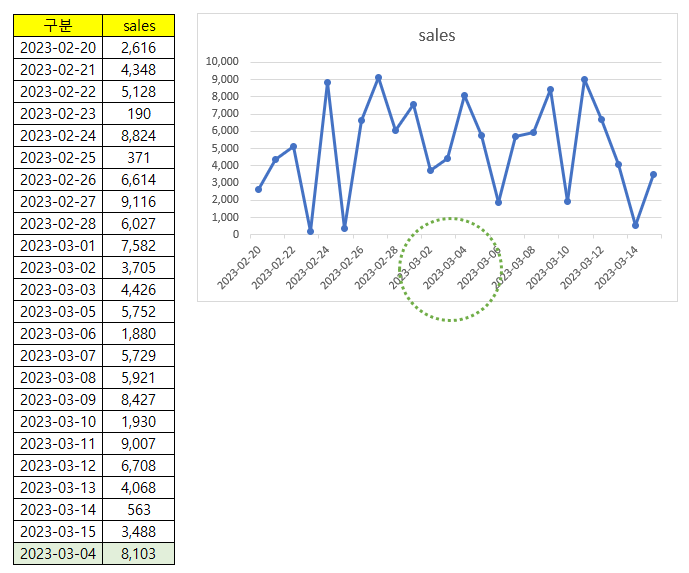The width and height of the screenshot is (689, 573).
Task: Select the date cell 2023-03-11
Action: [x=58, y=443]
